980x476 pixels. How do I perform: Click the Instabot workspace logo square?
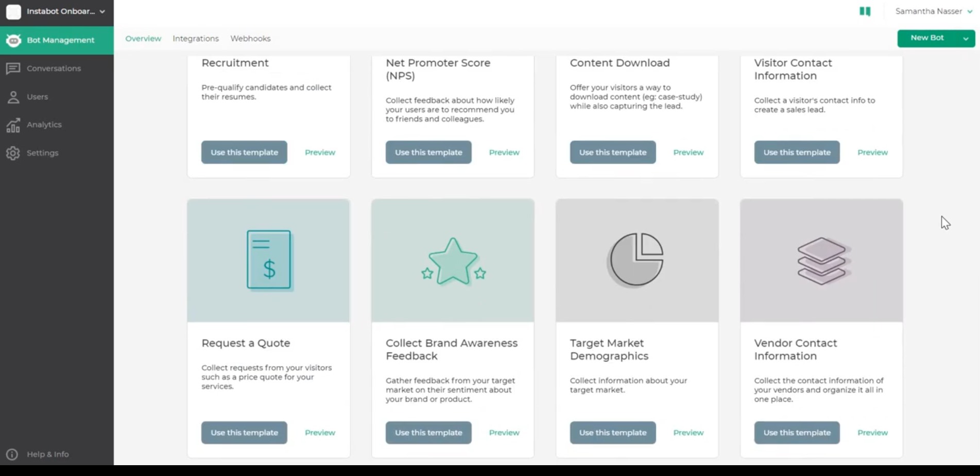(13, 11)
